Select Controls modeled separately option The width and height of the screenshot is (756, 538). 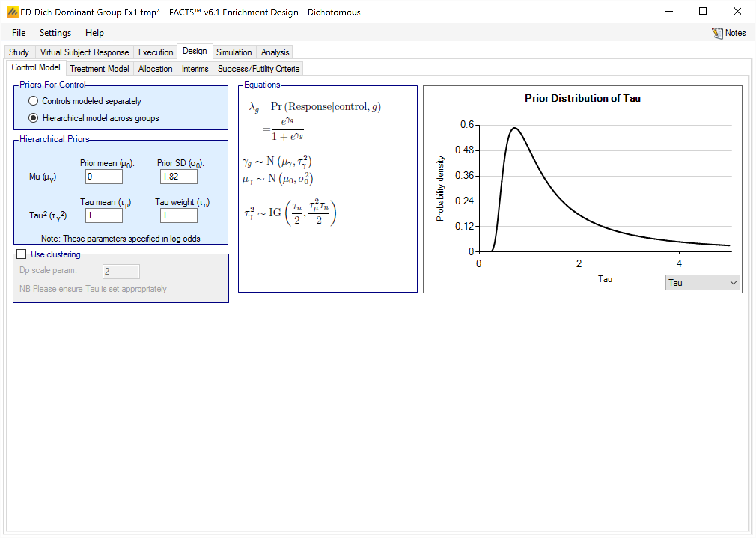[34, 101]
